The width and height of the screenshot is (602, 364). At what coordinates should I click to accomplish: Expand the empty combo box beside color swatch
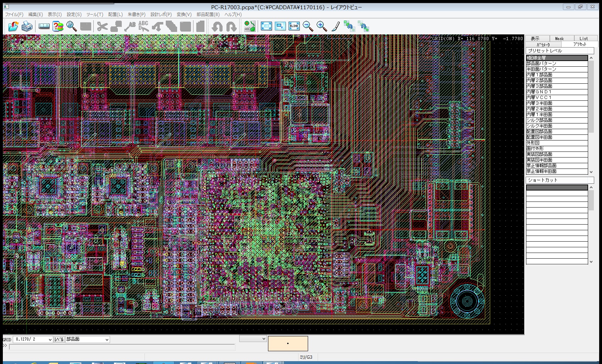(x=253, y=339)
